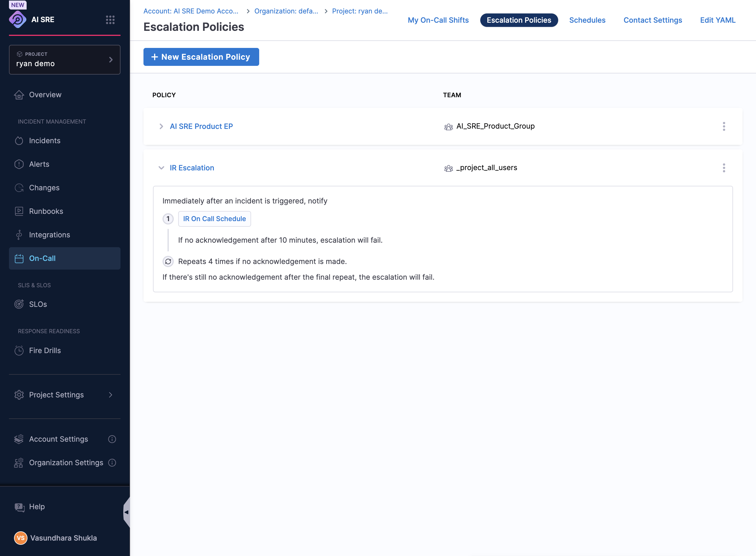The image size is (756, 556).
Task: Select the Escalation Policies tab
Action: pyautogui.click(x=519, y=20)
